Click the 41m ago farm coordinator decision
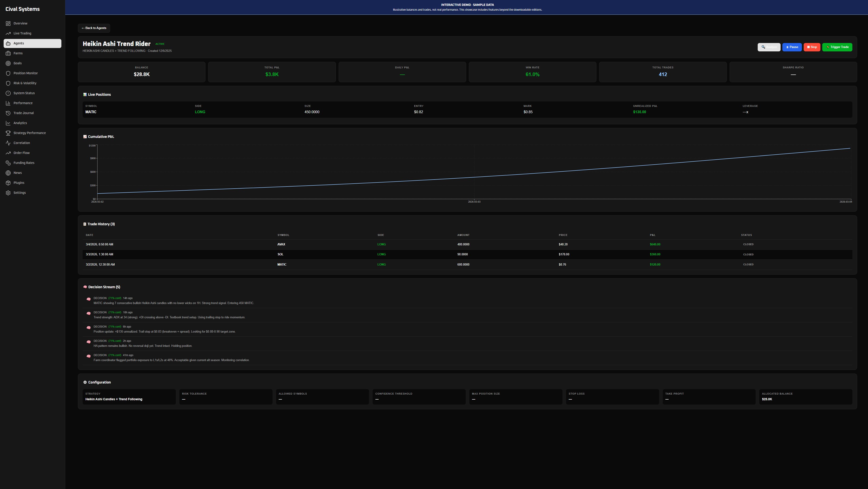 pyautogui.click(x=467, y=358)
